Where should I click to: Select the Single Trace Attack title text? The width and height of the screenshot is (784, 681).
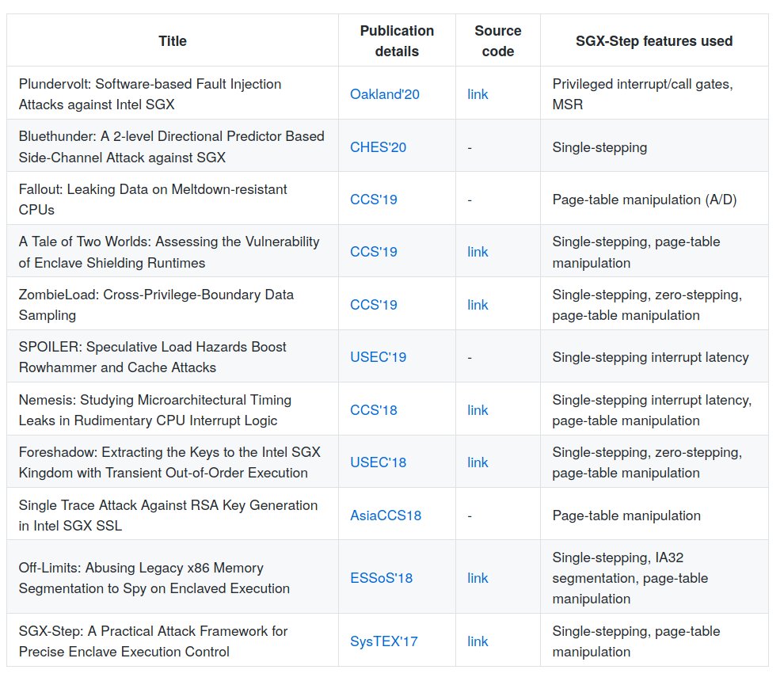click(168, 516)
